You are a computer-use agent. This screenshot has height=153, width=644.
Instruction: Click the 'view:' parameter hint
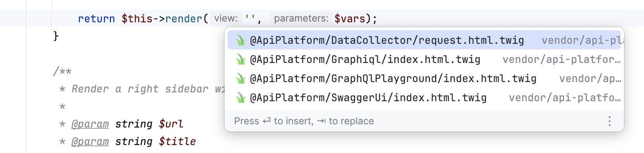[x=226, y=18]
